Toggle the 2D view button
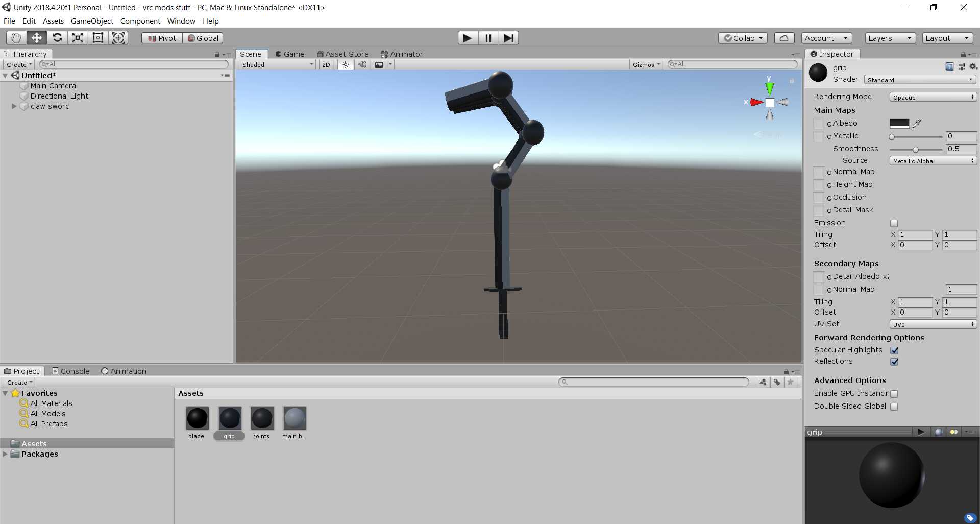Screen dimensions: 980x524 (326, 65)
